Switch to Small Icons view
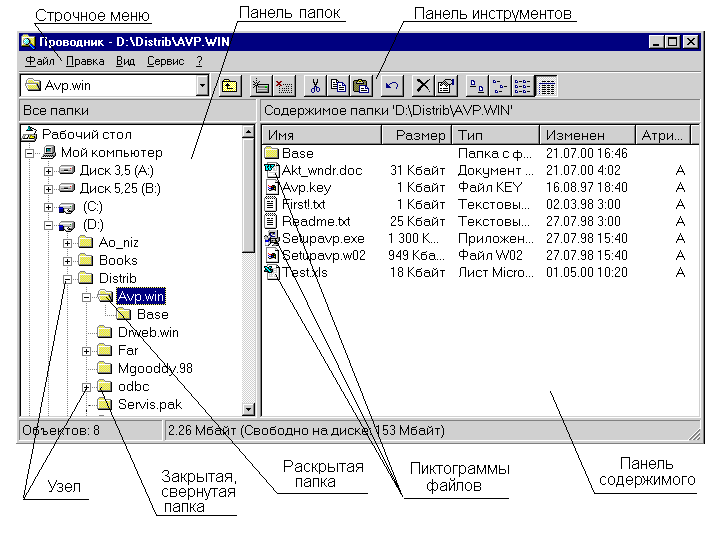Viewport: 717px width, 536px height. (x=500, y=86)
